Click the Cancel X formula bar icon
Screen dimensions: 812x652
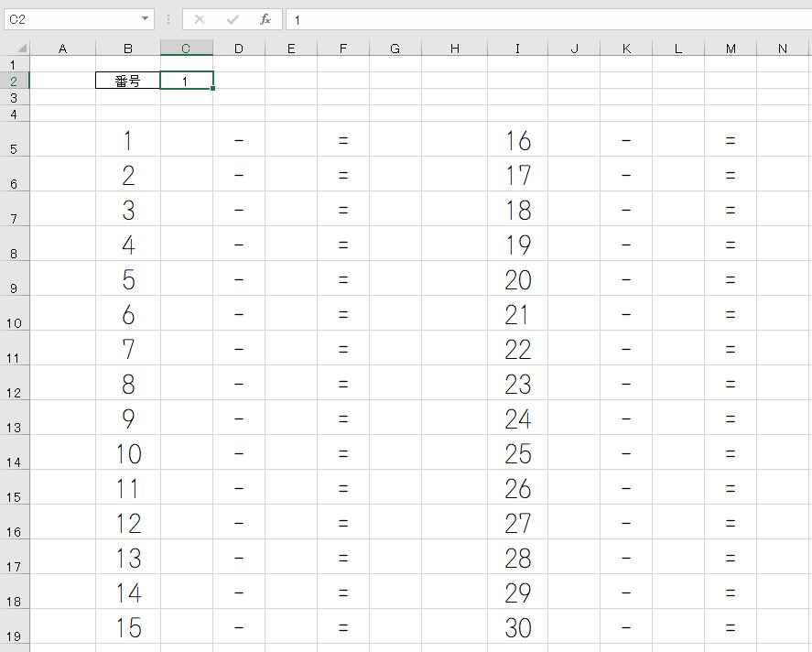[x=200, y=19]
